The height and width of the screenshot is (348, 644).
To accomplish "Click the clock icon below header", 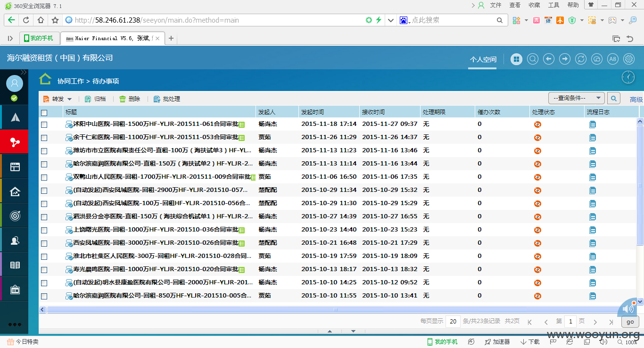I will tap(628, 77).
